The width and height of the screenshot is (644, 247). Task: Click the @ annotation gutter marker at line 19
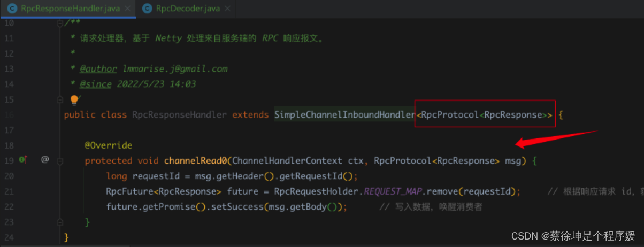tap(45, 160)
